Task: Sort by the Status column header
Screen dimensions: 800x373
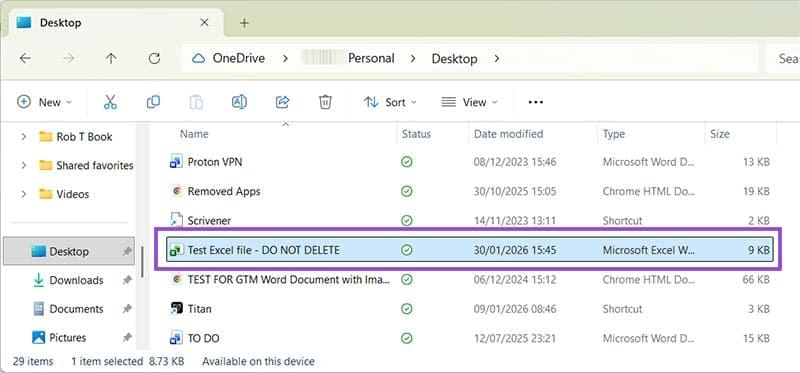Action: 416,134
